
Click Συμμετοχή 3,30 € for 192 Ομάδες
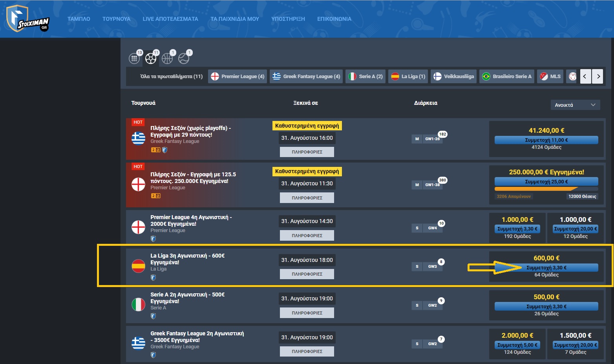pos(517,229)
